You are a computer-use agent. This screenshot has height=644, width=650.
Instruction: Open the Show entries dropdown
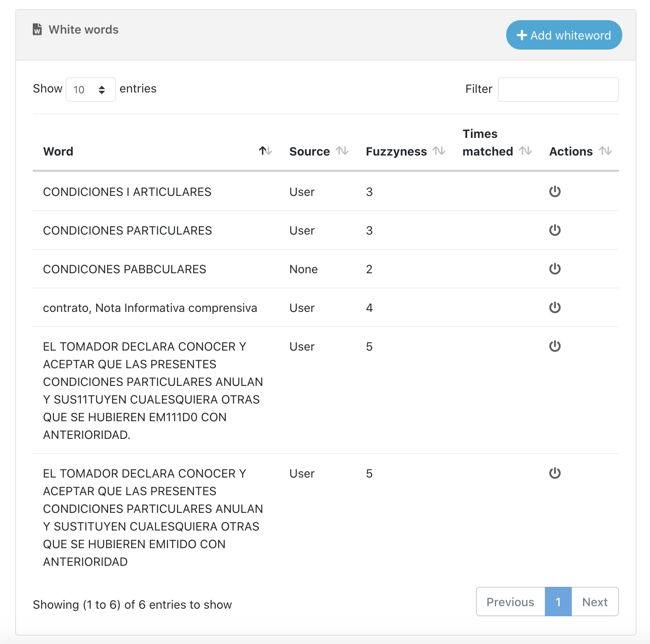pyautogui.click(x=90, y=89)
